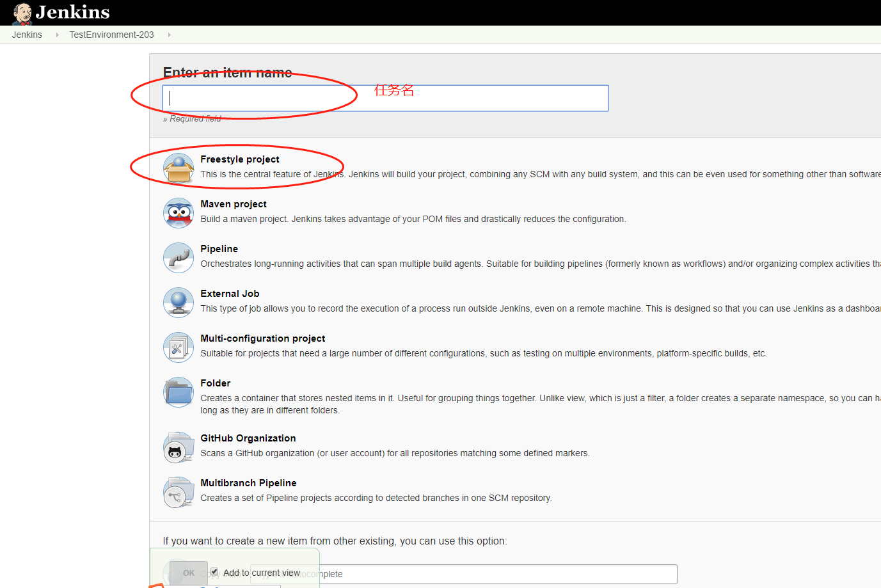Click the "Enter an item name" heading
Image resolution: width=881 pixels, height=588 pixels.
click(x=228, y=73)
